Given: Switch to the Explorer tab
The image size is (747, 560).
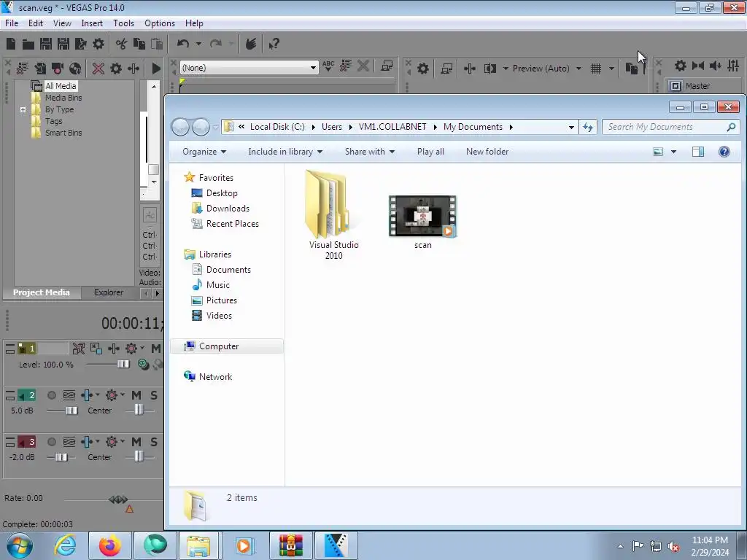Looking at the screenshot, I should [x=109, y=292].
